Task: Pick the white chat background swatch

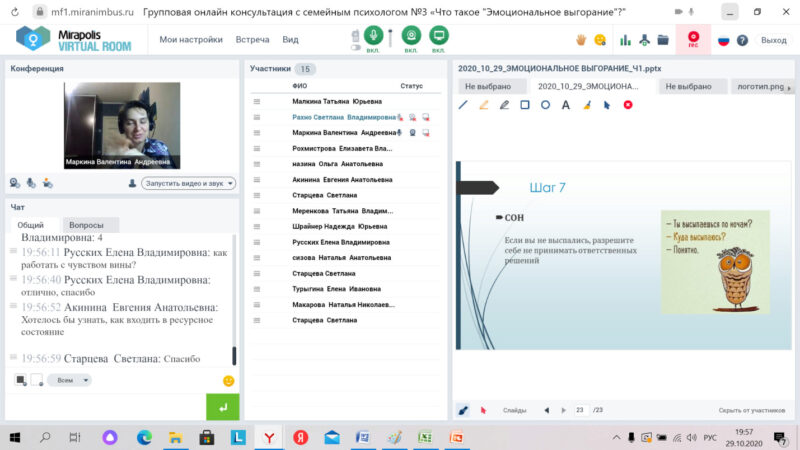Action: (37, 380)
